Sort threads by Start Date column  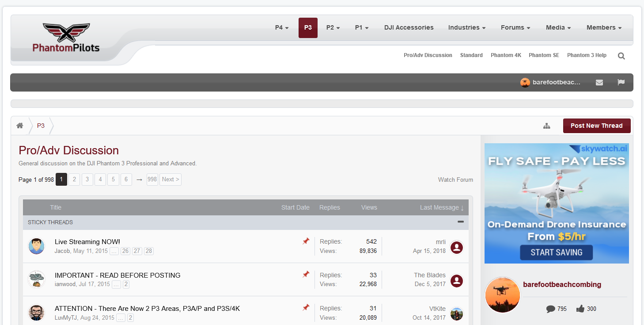point(295,207)
